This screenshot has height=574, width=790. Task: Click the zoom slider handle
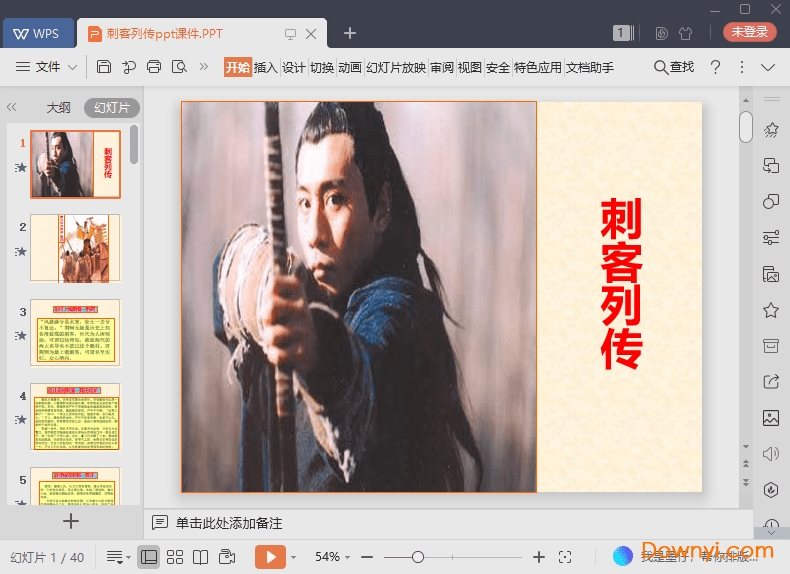[x=418, y=557]
